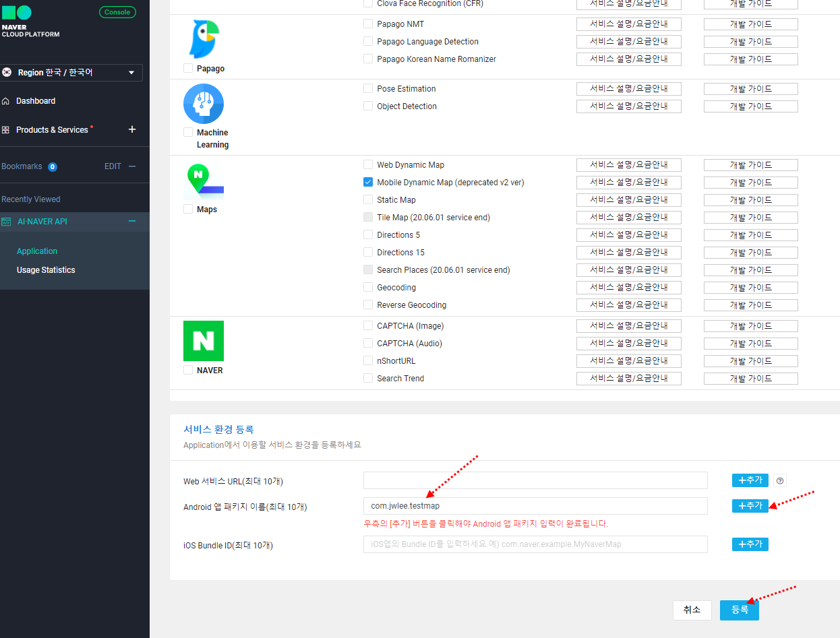Uncheck Mobile Dynamic Map checkbox
The width and height of the screenshot is (840, 638).
(x=368, y=182)
